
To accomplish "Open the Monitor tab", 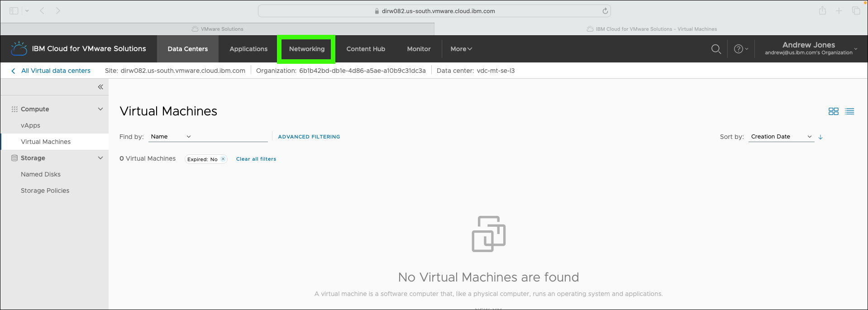I will pyautogui.click(x=419, y=49).
